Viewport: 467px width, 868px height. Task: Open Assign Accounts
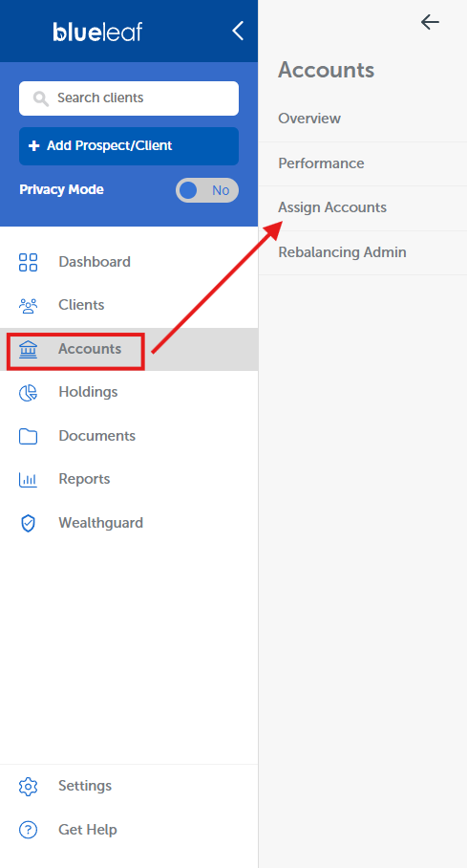[x=332, y=207]
